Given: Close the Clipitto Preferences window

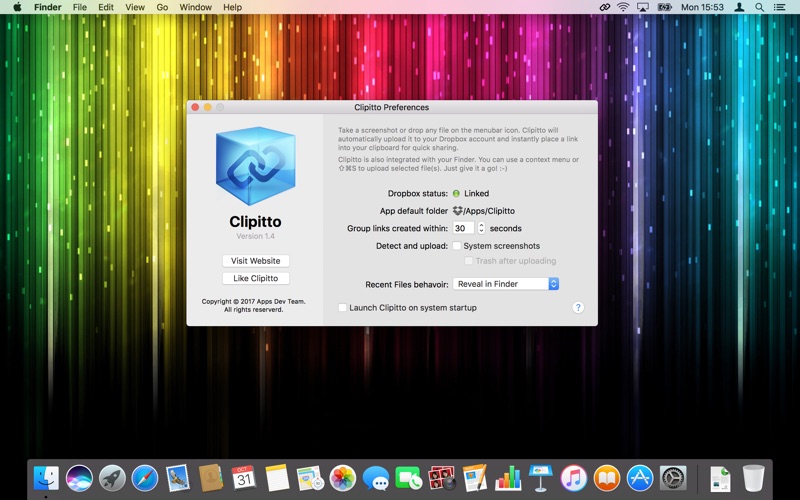Looking at the screenshot, I should 195,107.
